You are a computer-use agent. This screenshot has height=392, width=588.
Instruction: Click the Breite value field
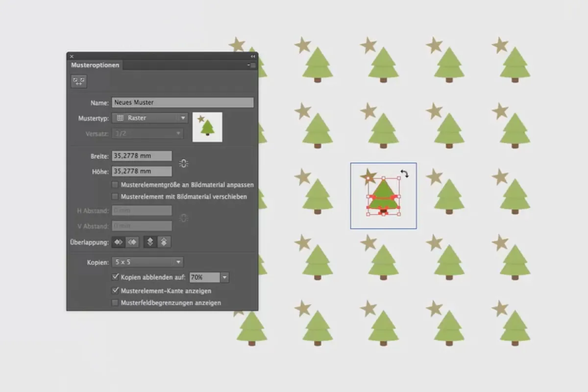point(142,156)
